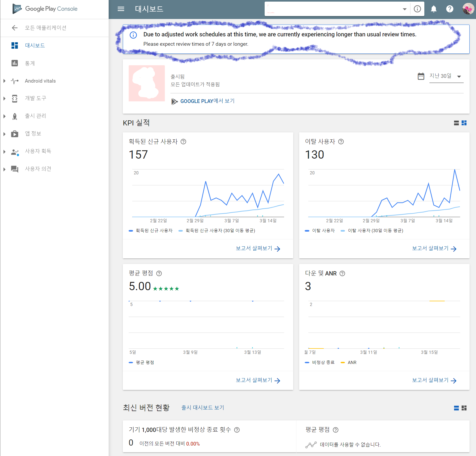Select 통계 in the sidebar
476x456 pixels.
(x=30, y=63)
